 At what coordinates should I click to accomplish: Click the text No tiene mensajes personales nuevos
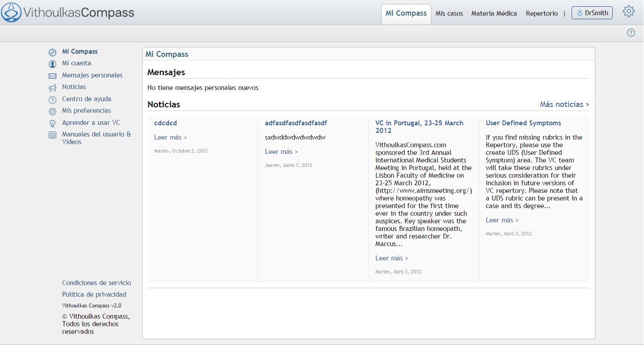203,88
